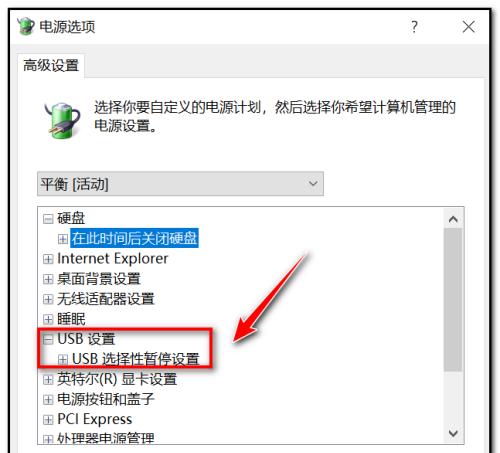Click the scrollbar up arrow
The width and height of the screenshot is (500, 453).
453,219
